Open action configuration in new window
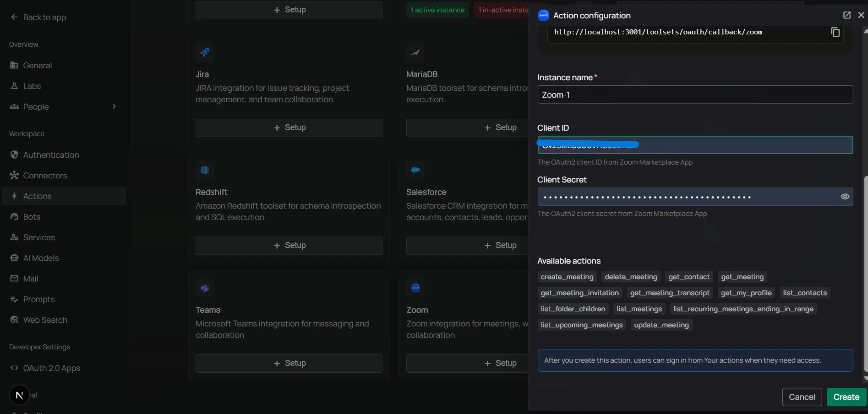Viewport: 868px width, 414px height. (x=847, y=15)
